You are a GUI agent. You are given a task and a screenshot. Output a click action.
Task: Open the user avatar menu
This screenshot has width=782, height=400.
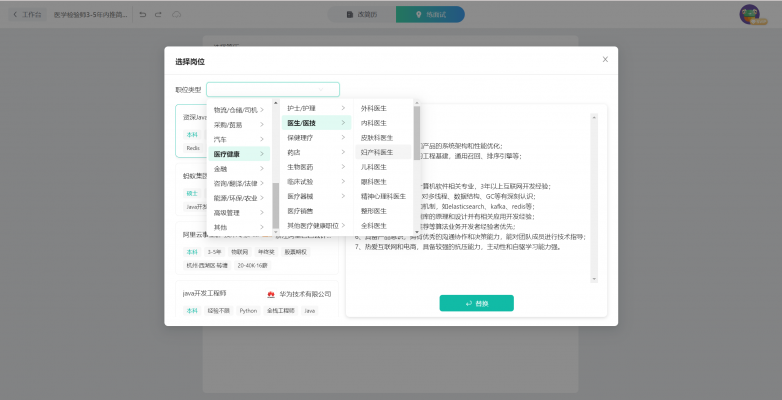tap(749, 14)
